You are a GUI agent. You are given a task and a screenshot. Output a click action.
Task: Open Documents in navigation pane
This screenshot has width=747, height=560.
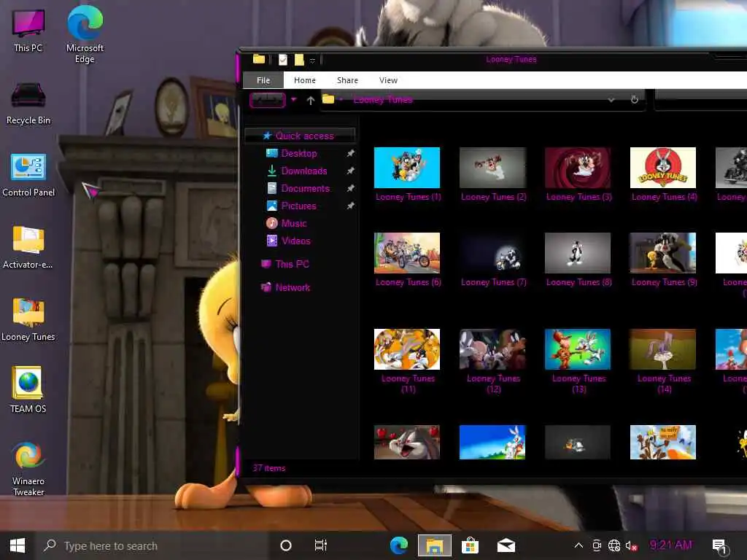pos(305,189)
